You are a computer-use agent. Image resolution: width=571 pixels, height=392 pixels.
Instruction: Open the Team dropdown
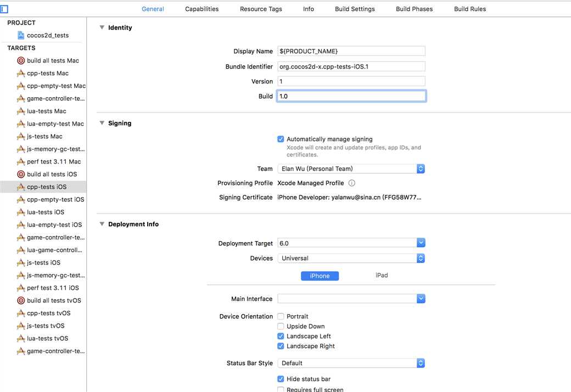pyautogui.click(x=351, y=169)
